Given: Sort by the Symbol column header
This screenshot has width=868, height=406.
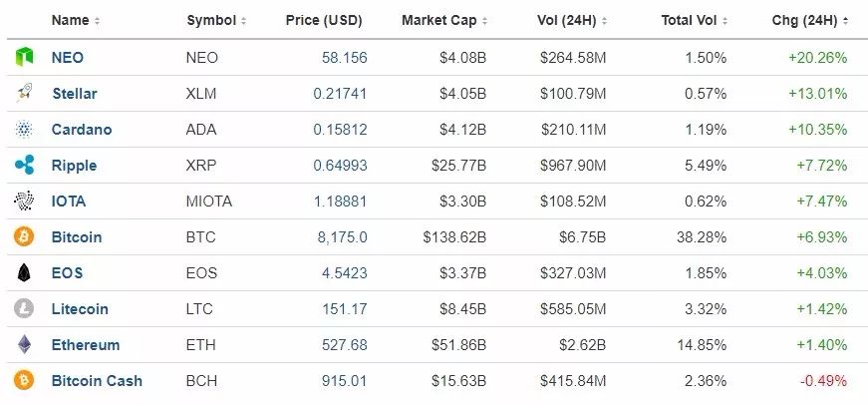Looking at the screenshot, I should pos(216,21).
